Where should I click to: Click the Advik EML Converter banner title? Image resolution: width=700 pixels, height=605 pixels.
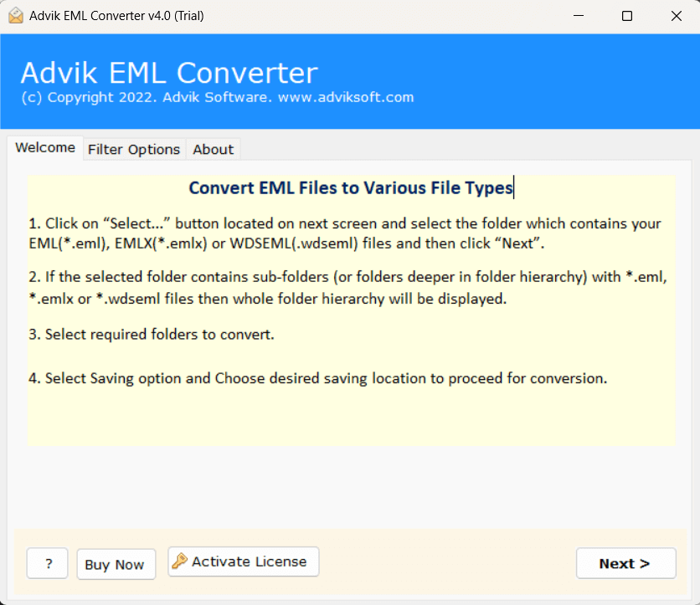pyautogui.click(x=169, y=72)
